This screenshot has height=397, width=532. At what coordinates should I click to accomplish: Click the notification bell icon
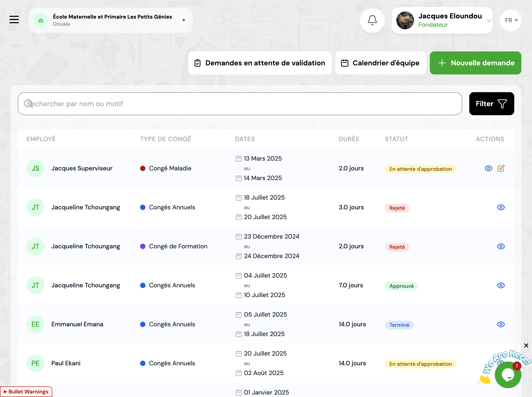pyautogui.click(x=372, y=20)
